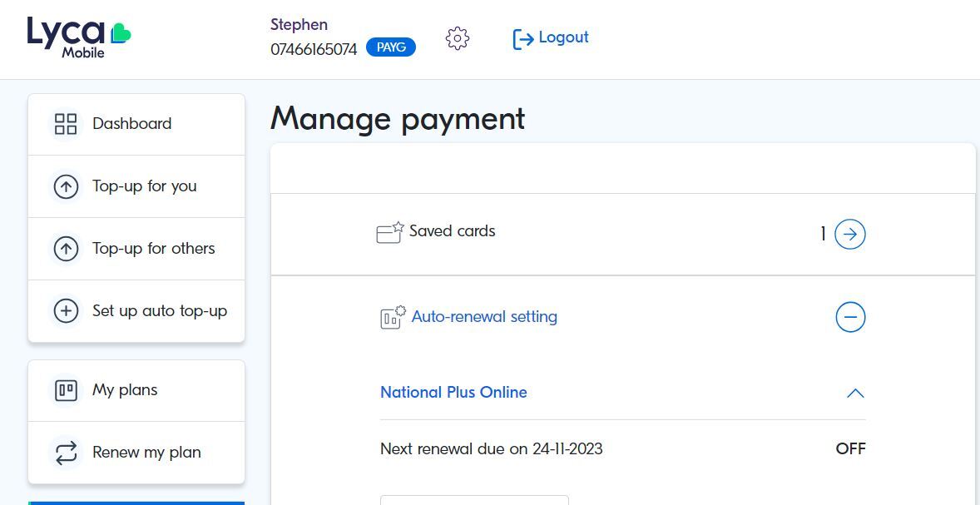Click the PAYG badge
This screenshot has width=980, height=505.
(391, 47)
